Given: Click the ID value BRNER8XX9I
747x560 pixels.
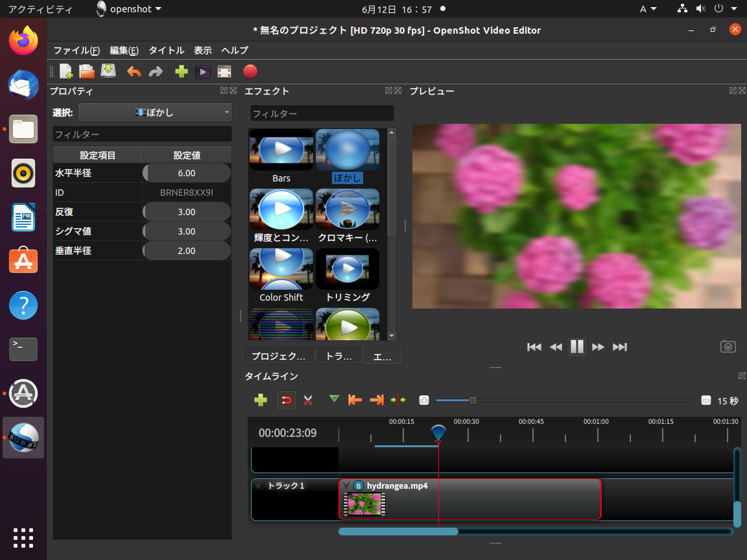Looking at the screenshot, I should (x=187, y=192).
